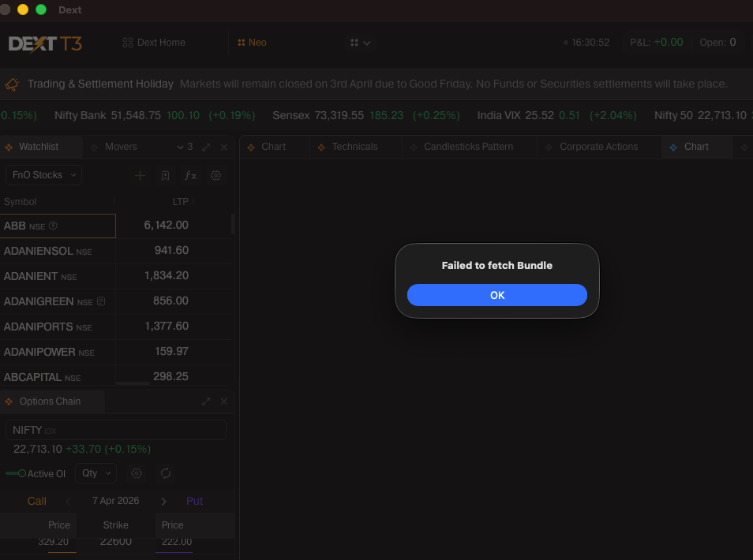
Task: Switch to the Corporate Actions tab
Action: pyautogui.click(x=598, y=147)
